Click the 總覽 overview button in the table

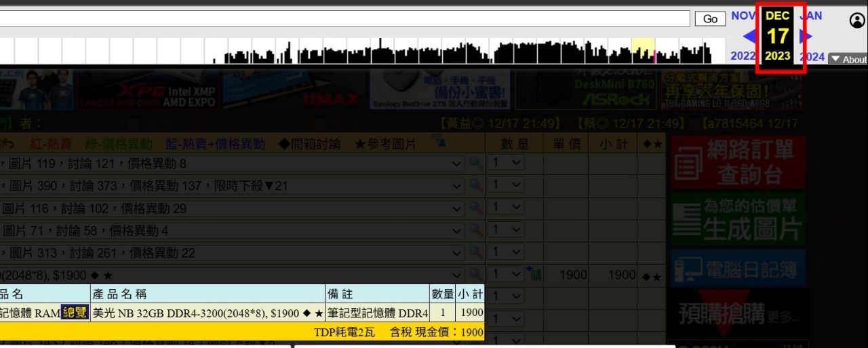(75, 313)
